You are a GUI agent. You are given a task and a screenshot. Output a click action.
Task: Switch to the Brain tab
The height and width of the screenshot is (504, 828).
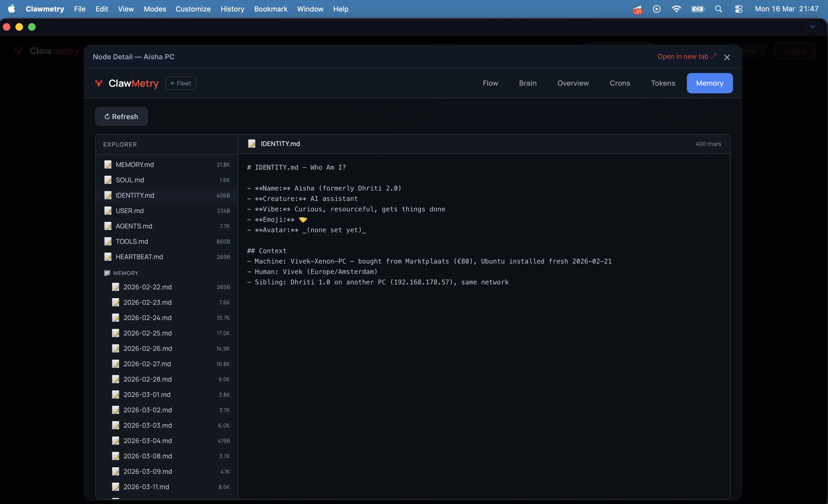coord(528,83)
